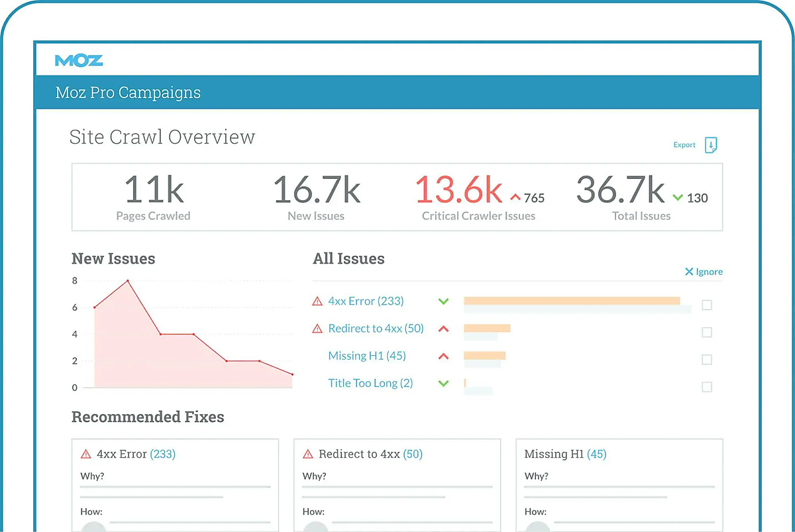Click red up arrow next to 765

tap(515, 197)
